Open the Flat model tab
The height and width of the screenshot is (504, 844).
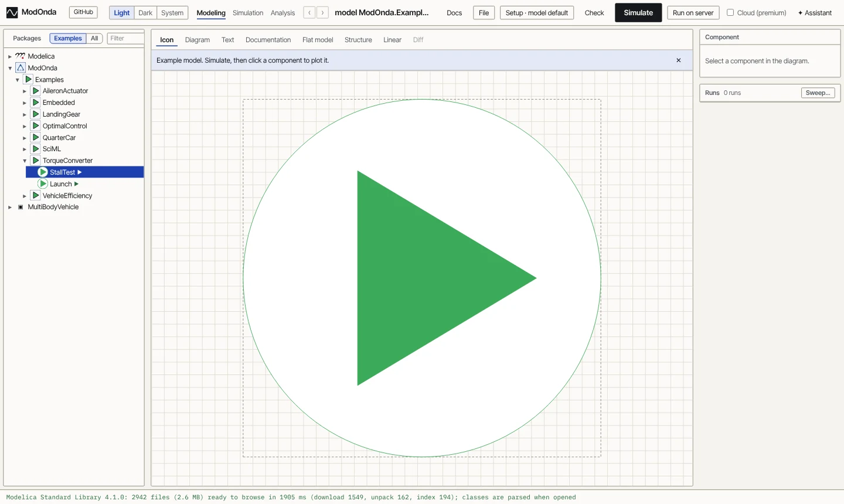tap(318, 40)
